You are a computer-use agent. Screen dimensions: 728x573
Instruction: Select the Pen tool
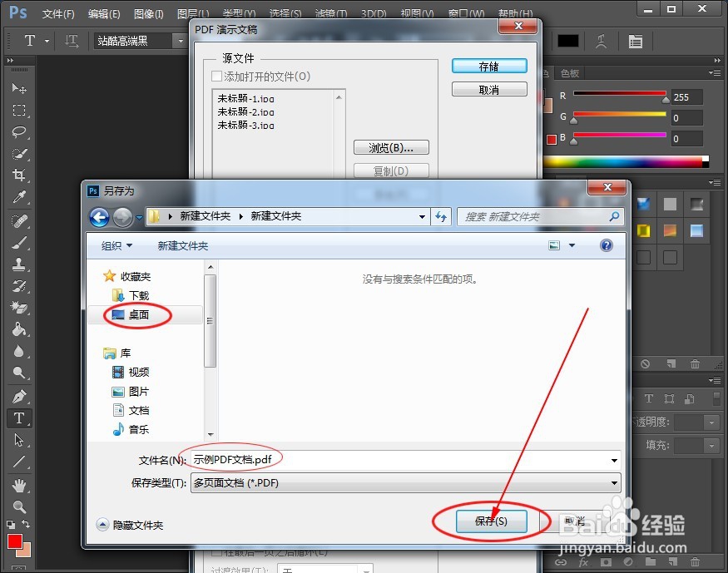[19, 397]
